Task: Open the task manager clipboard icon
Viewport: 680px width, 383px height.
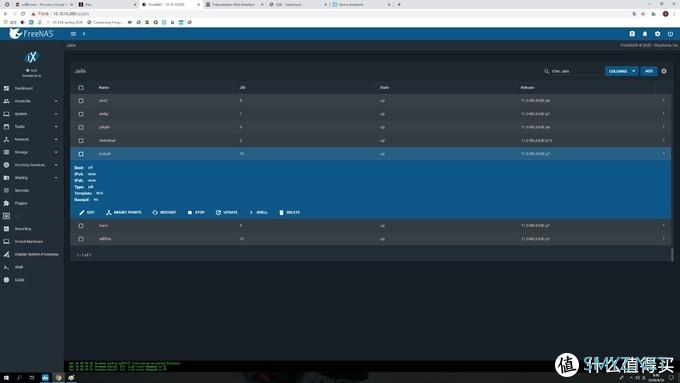Action: [x=632, y=34]
